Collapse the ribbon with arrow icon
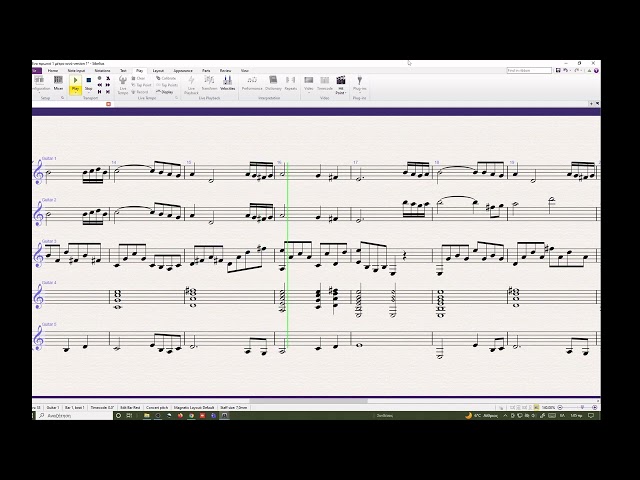 click(589, 71)
